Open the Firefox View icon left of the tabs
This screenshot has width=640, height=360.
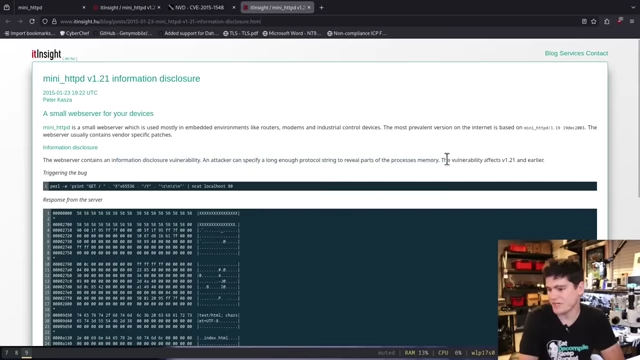(x=7, y=7)
